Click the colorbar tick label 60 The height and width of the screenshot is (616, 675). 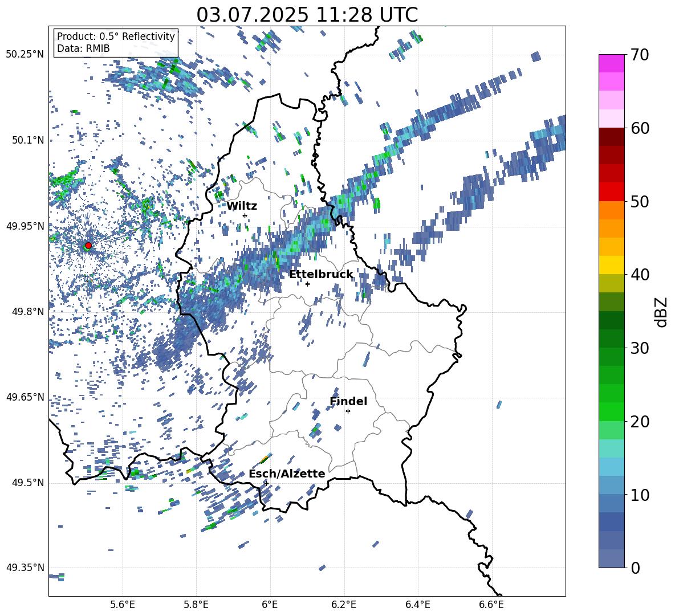coord(640,129)
